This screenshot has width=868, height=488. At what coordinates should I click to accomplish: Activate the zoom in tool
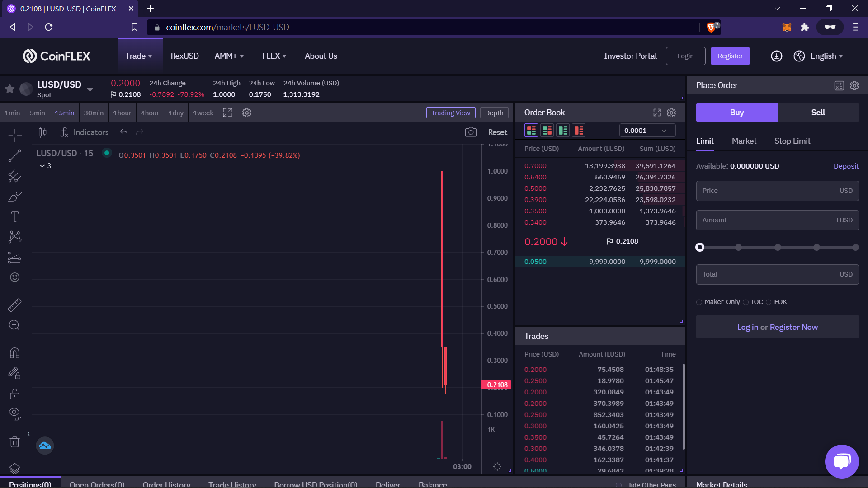pos(14,325)
